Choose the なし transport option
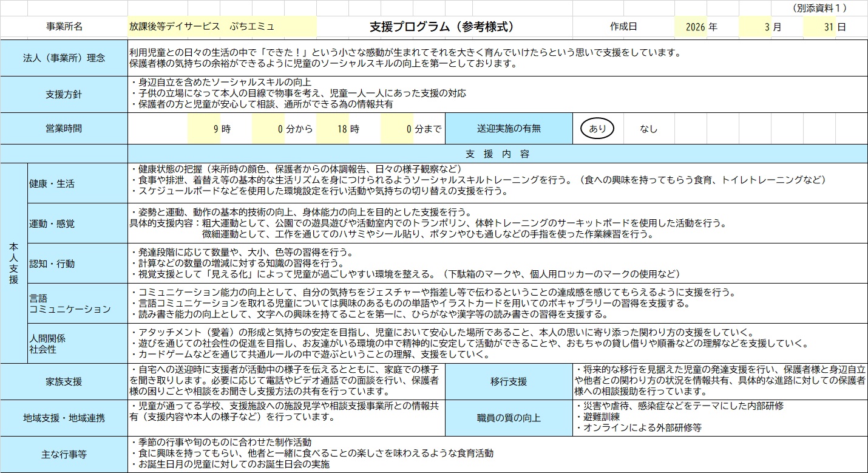 coord(648,129)
